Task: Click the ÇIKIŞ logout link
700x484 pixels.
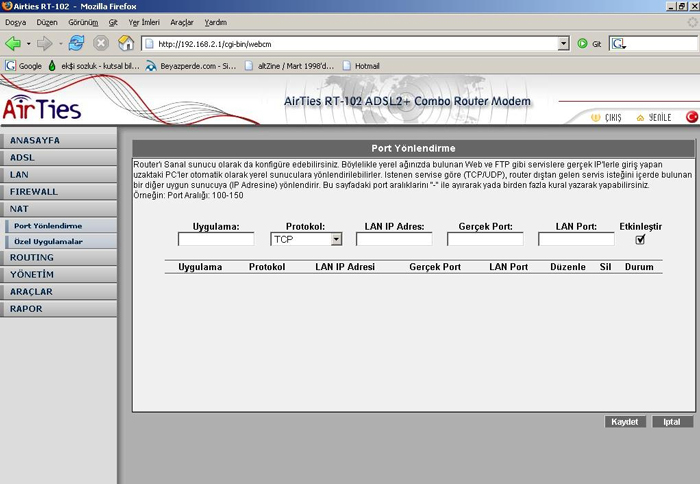Action: [606, 117]
